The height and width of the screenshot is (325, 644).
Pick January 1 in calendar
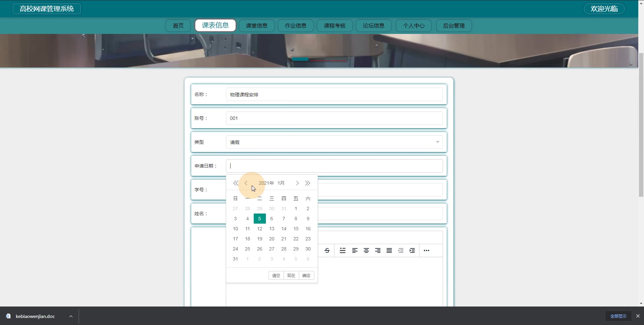296,208
